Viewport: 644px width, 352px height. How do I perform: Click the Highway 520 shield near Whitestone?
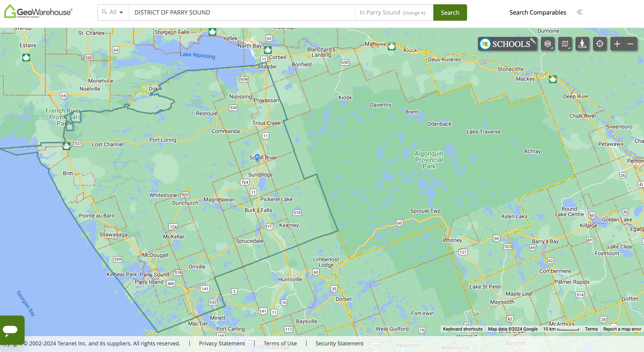point(185,195)
